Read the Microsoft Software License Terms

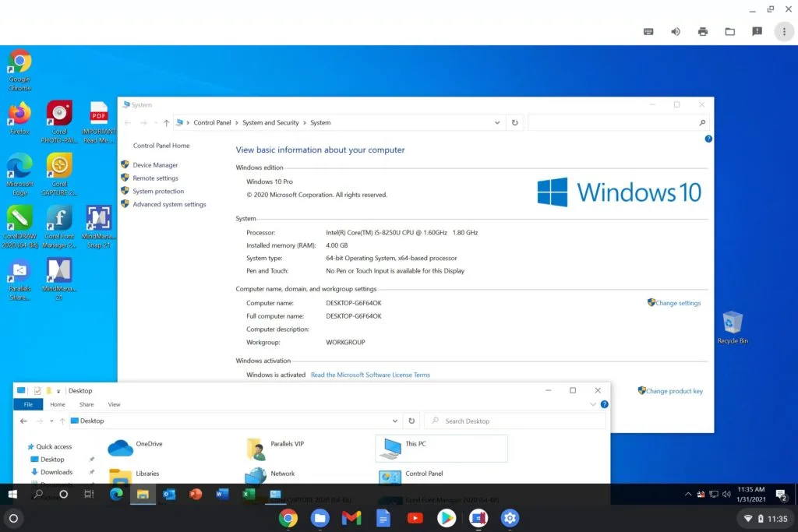[x=370, y=375]
